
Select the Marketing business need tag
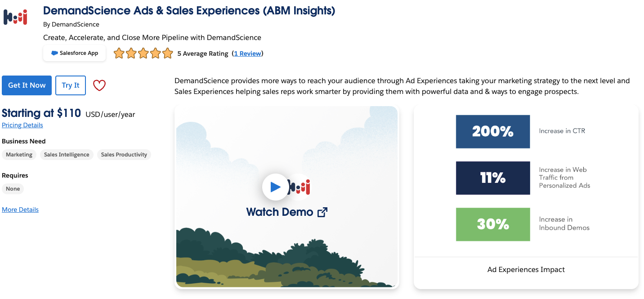[19, 155]
